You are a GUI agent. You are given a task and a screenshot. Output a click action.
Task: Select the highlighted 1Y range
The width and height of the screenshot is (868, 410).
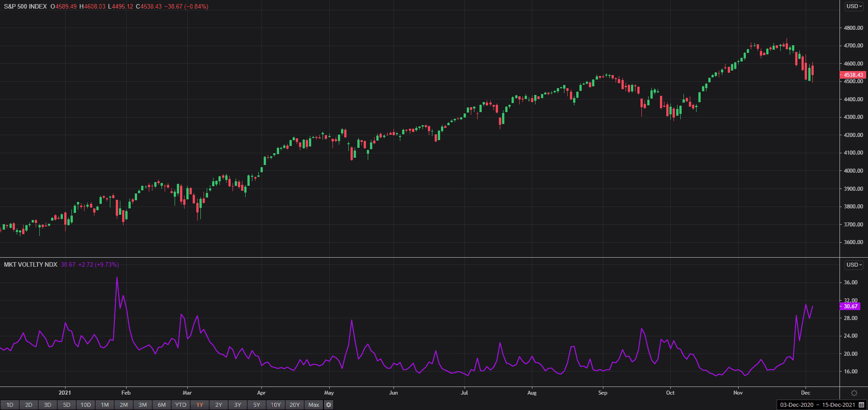(x=199, y=405)
